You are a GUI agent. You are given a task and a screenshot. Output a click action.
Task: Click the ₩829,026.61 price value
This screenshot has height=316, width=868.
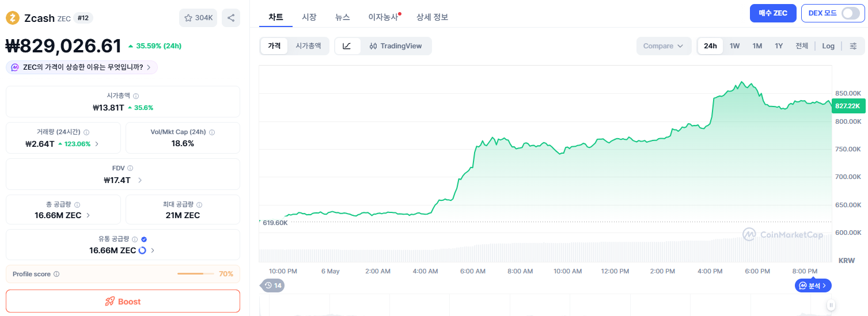pos(63,46)
